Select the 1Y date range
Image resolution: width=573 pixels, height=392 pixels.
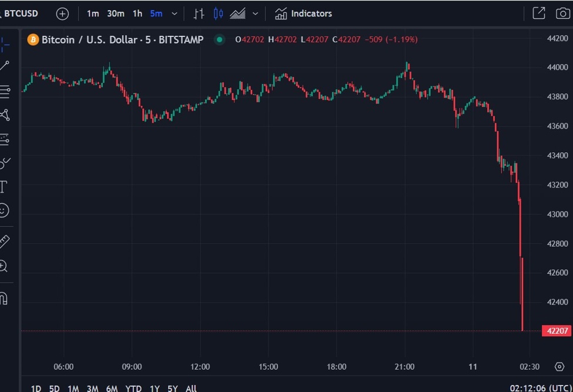pyautogui.click(x=154, y=388)
